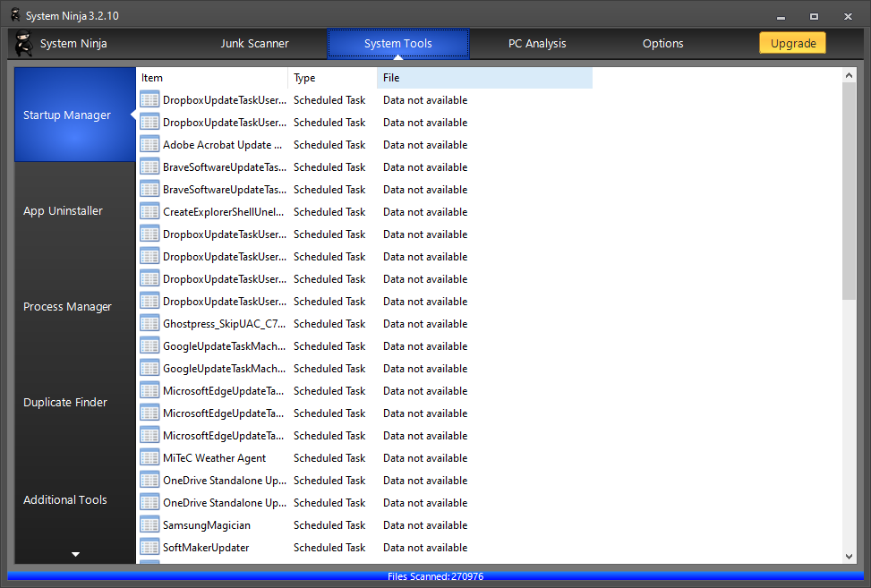Viewport: 871px width, 588px height.
Task: Click the list scrollbar up arrow
Action: pos(849,75)
